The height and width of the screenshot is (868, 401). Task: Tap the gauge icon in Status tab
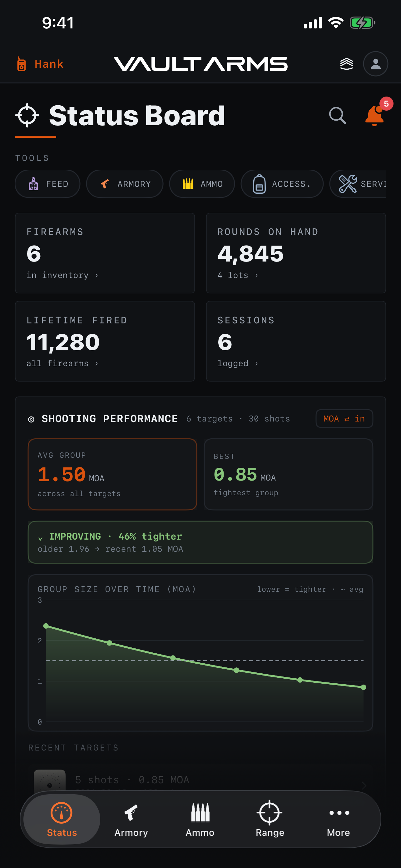point(62,812)
